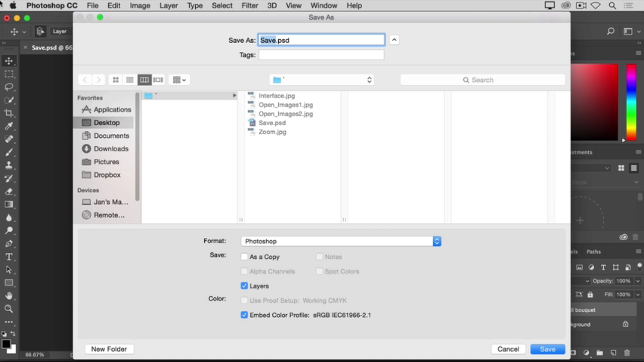Image resolution: width=644 pixels, height=362 pixels.
Task: Click the New Folder button
Action: pyautogui.click(x=109, y=349)
